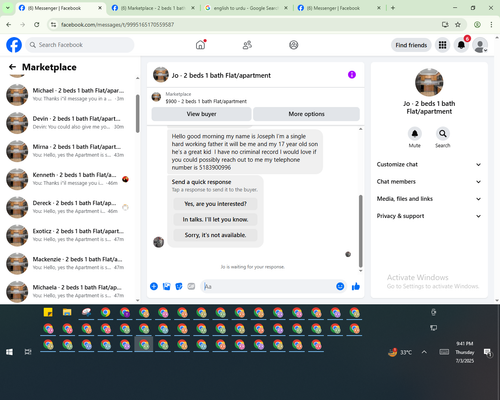Screen dimensions: 500x400
Task: Open Mackenzie's conversation in the list
Action: point(68,263)
